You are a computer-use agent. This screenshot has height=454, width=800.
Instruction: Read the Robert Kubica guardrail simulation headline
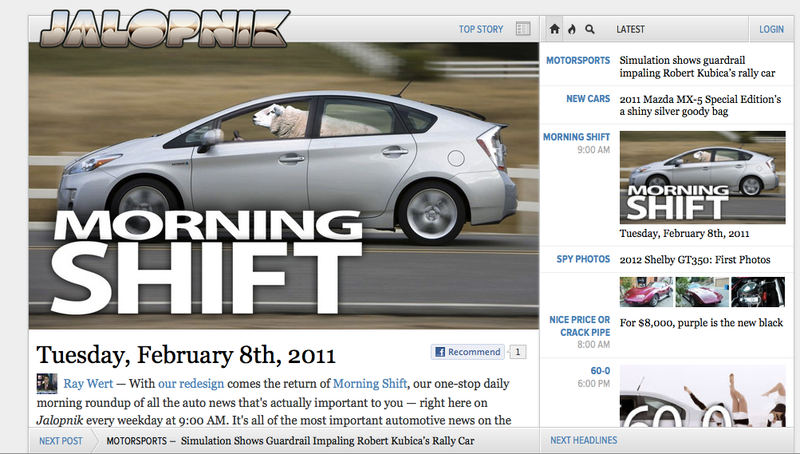(697, 67)
